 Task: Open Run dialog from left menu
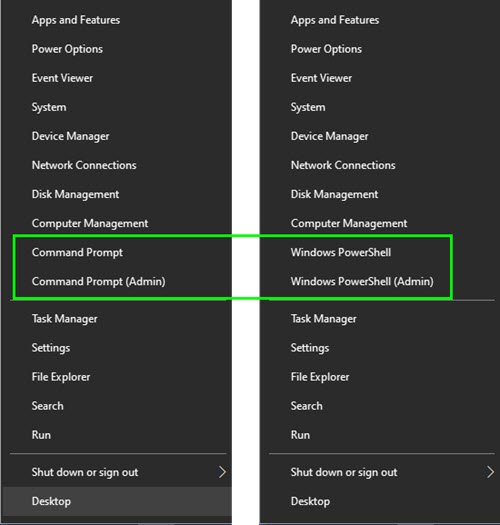[x=41, y=435]
